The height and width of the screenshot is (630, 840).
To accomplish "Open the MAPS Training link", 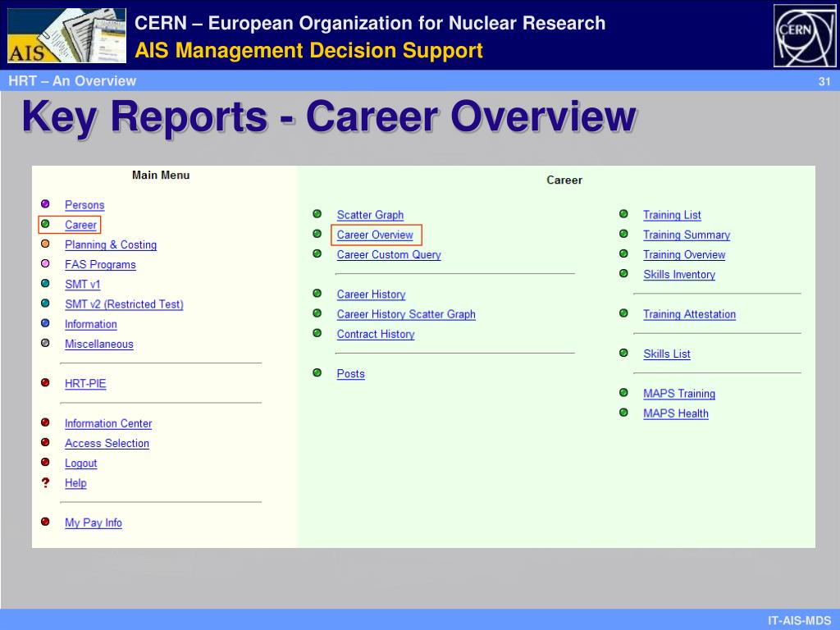I will (x=679, y=393).
